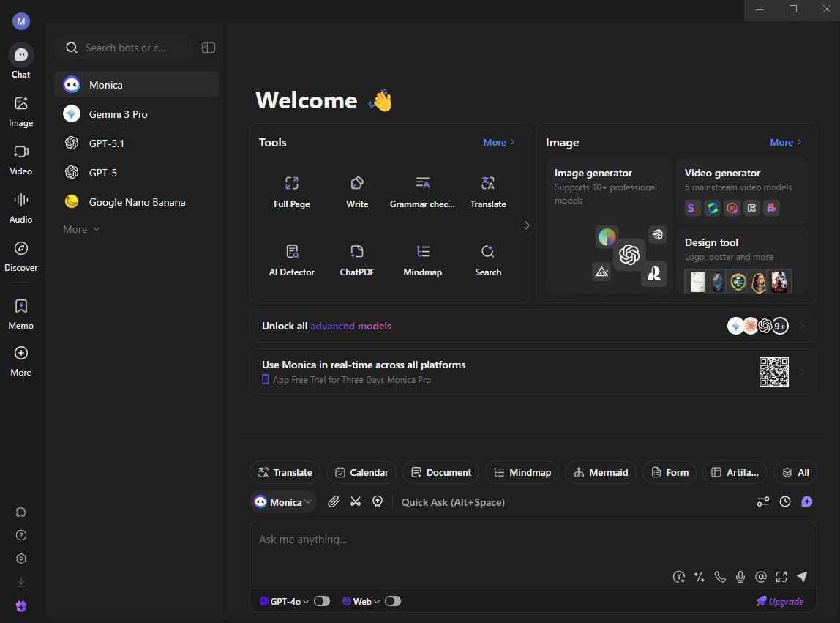The height and width of the screenshot is (623, 840).
Task: Open the Monica bot selector dropdown
Action: (283, 501)
